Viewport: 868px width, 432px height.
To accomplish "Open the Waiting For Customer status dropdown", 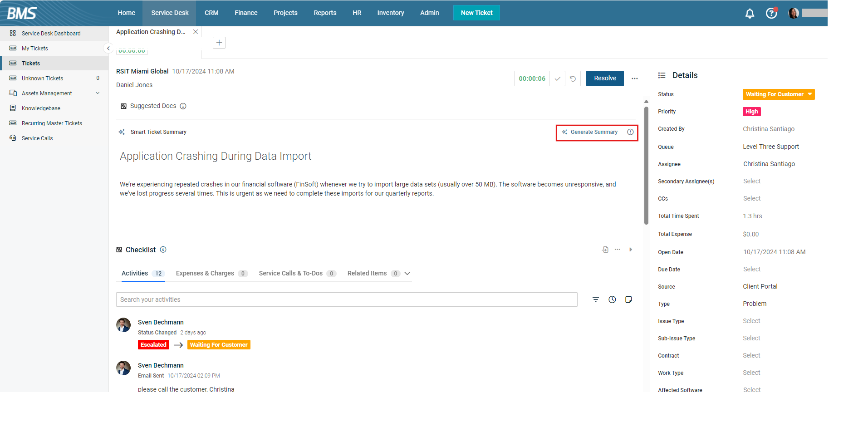I will click(778, 94).
